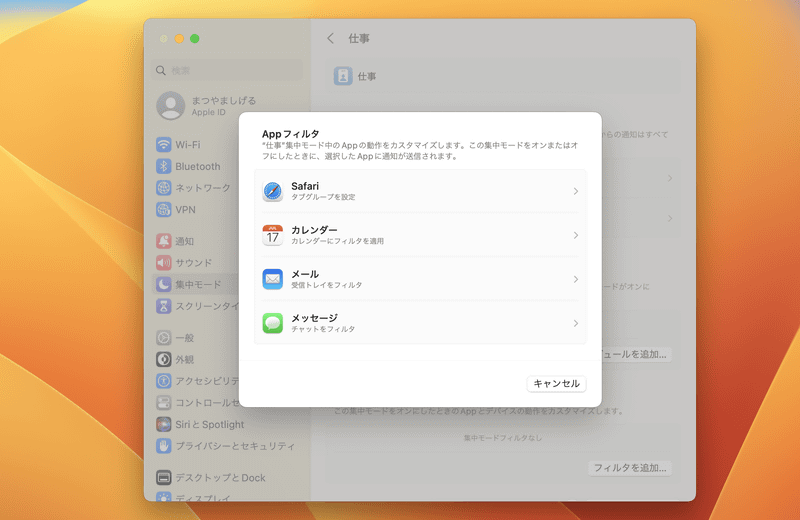800x520 pixels.
Task: Select メール filter row title
Action: pos(305,274)
